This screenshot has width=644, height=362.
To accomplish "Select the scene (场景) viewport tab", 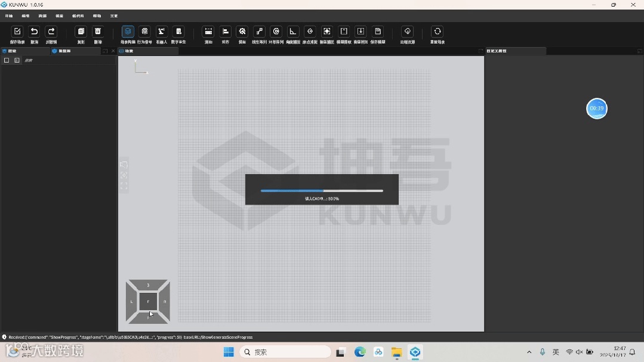I will point(148,51).
